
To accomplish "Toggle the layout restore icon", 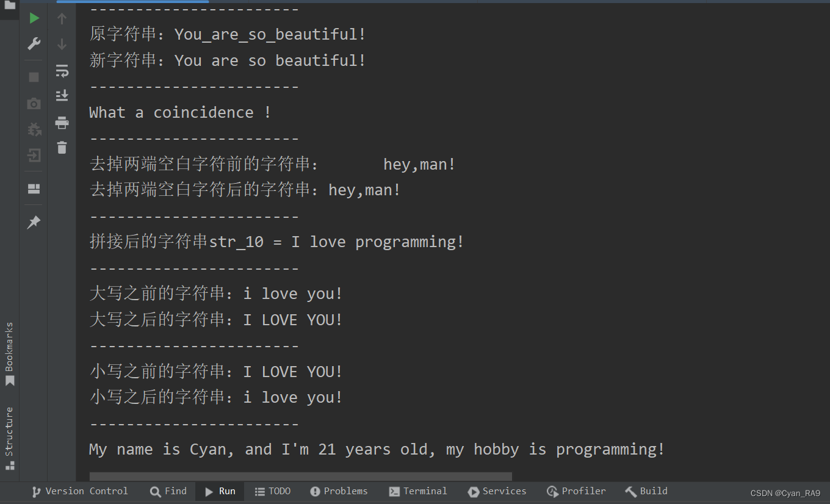I will coord(34,189).
